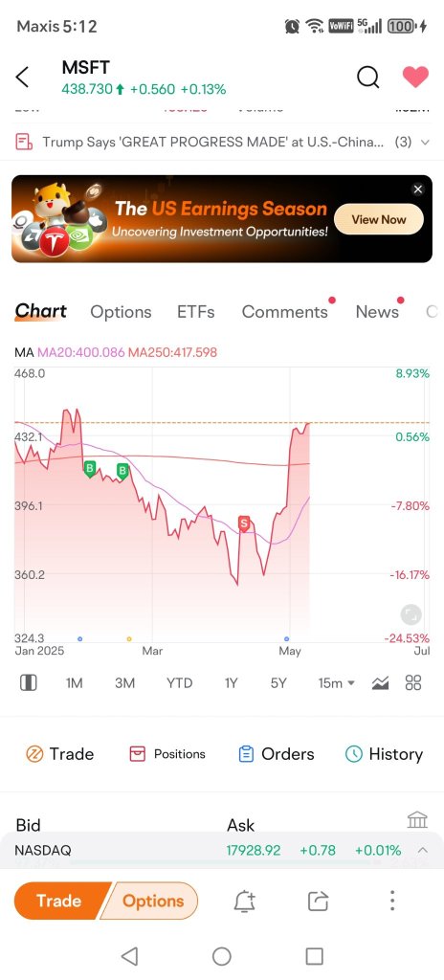Open the search magnifier icon

point(367,78)
